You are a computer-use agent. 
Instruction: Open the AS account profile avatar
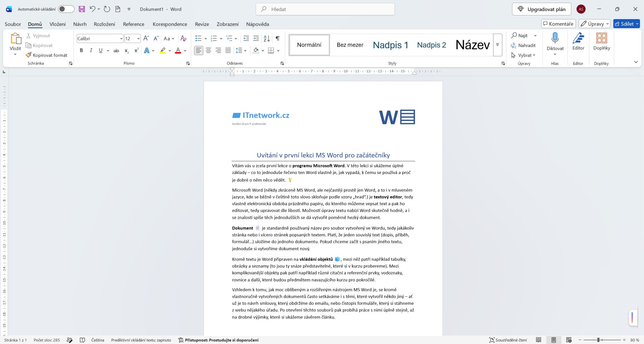point(581,9)
